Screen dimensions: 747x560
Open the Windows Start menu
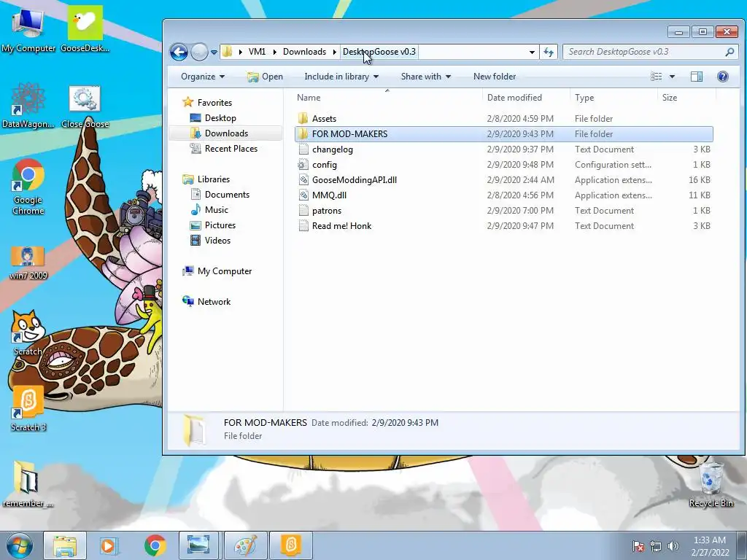[20, 545]
